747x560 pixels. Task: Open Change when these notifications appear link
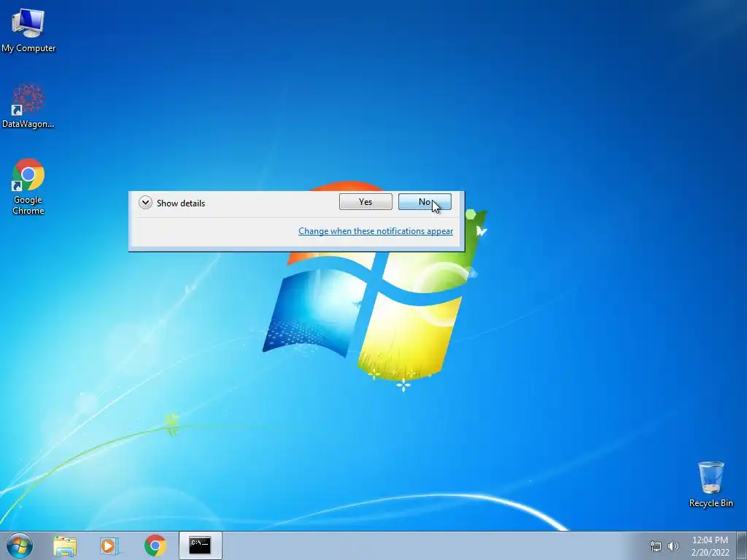point(376,231)
